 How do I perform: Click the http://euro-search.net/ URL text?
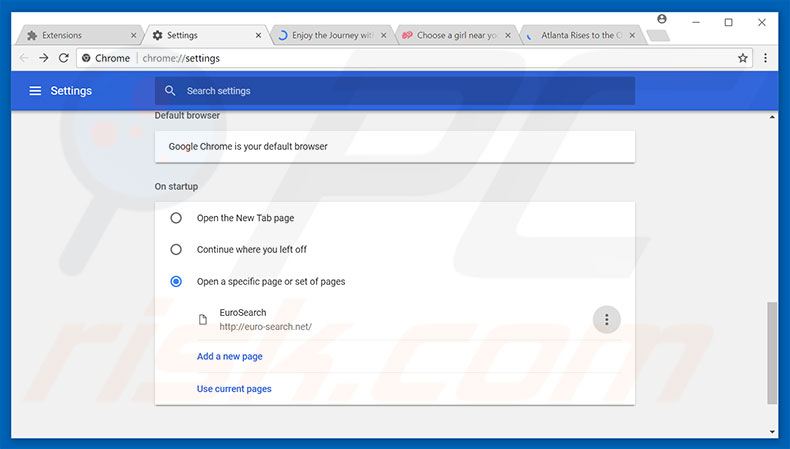(x=266, y=327)
